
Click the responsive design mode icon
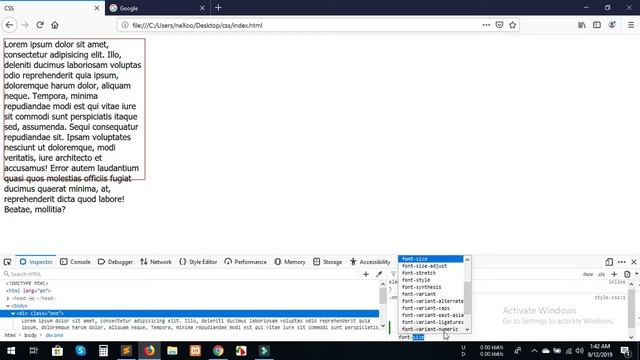(x=609, y=262)
